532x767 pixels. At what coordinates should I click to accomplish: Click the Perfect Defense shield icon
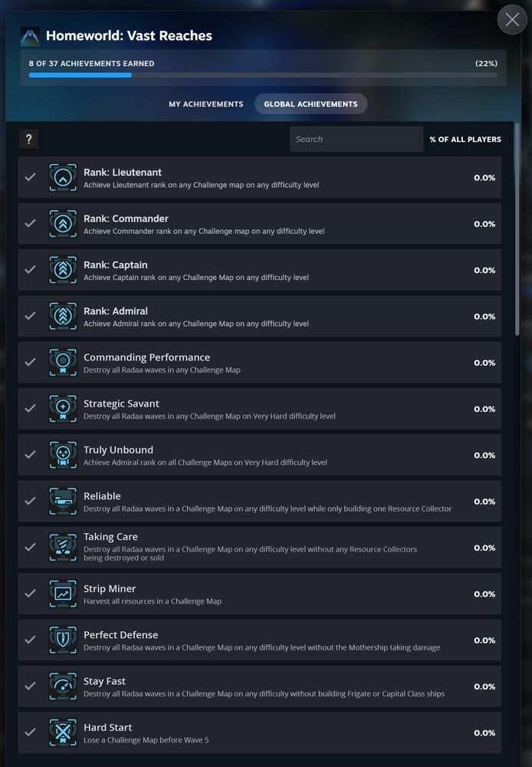pyautogui.click(x=63, y=640)
